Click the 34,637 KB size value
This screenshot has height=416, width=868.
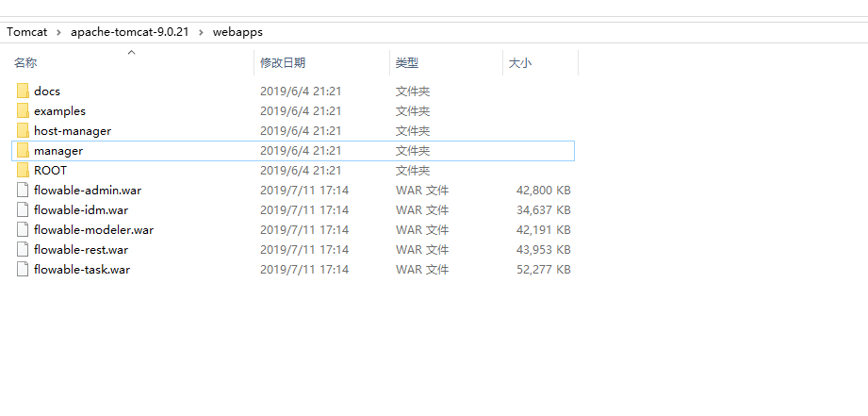point(544,210)
